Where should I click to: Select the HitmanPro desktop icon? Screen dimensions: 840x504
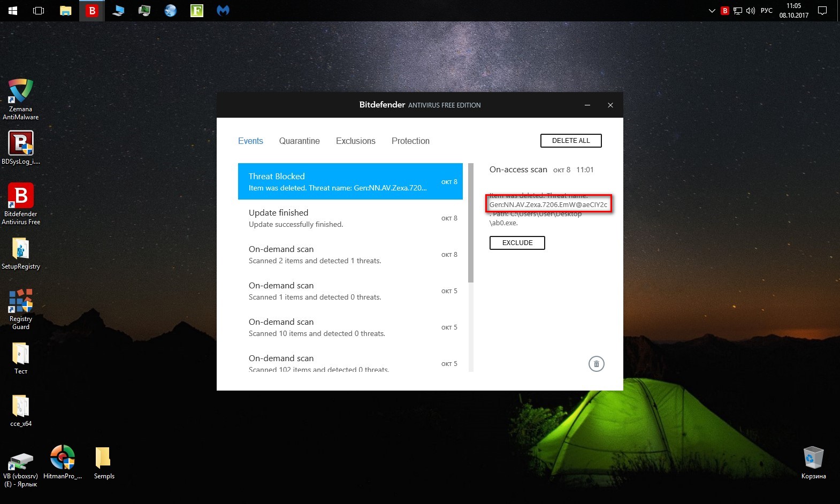[x=63, y=462]
